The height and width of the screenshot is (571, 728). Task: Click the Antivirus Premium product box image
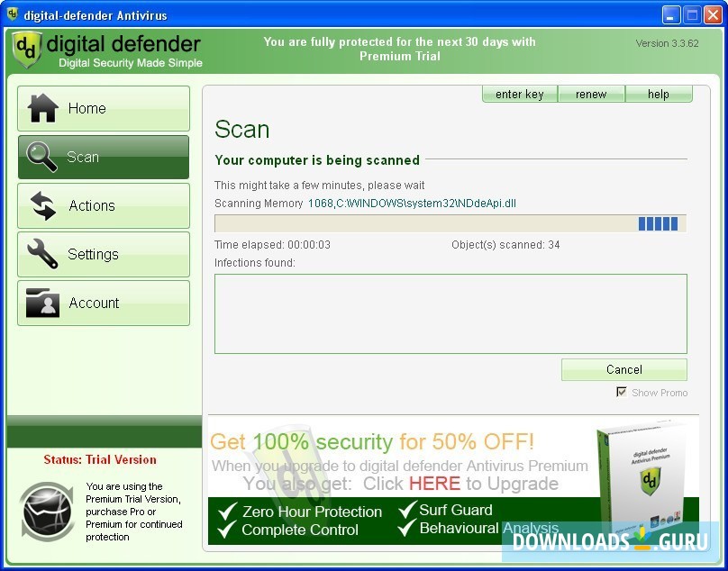click(641, 478)
